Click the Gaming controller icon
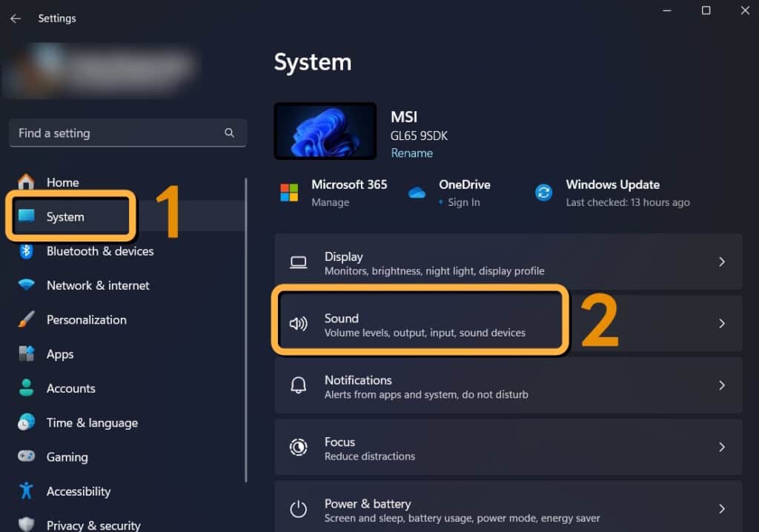 pos(26,456)
